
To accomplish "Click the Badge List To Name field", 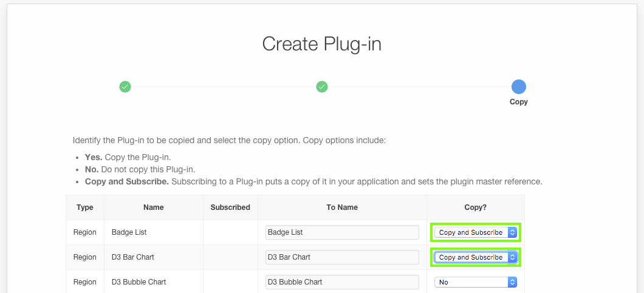I will [x=342, y=232].
